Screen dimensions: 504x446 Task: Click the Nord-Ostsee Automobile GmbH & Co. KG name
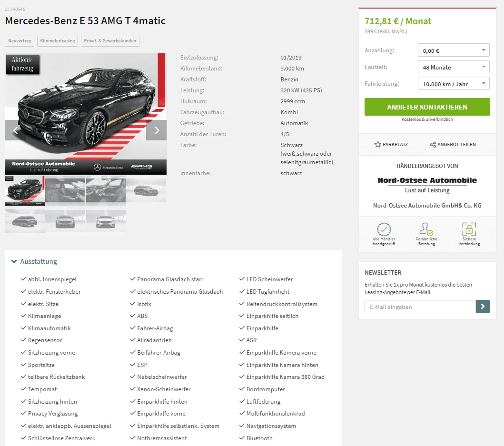[427, 206]
